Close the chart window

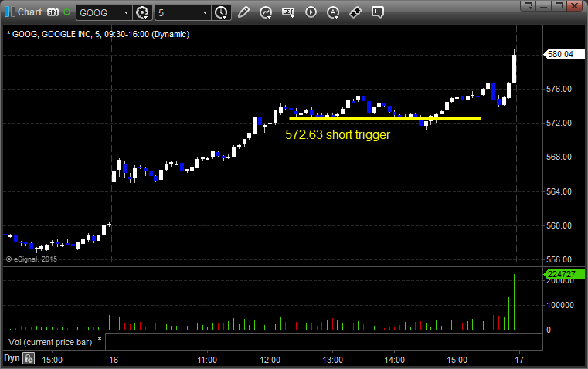575,5
